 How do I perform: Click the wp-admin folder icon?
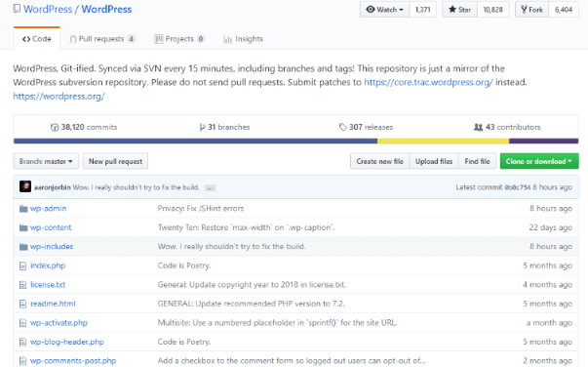[x=23, y=209]
